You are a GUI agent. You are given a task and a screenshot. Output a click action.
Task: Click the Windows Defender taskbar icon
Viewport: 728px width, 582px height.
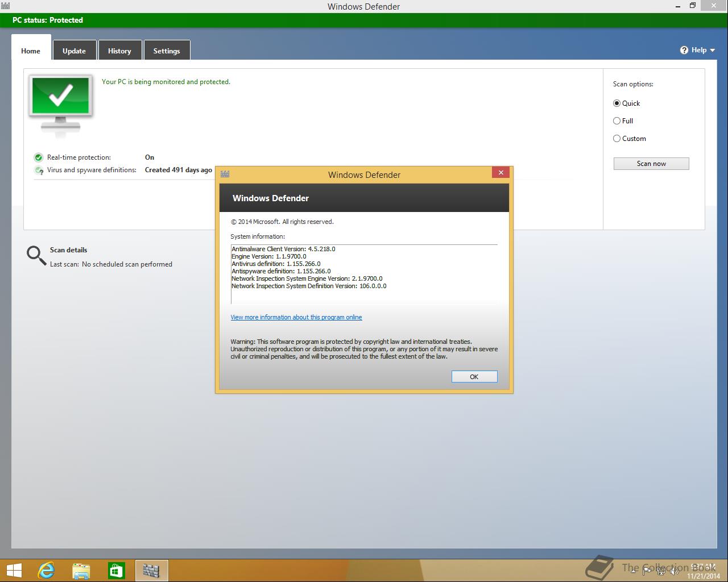point(151,570)
